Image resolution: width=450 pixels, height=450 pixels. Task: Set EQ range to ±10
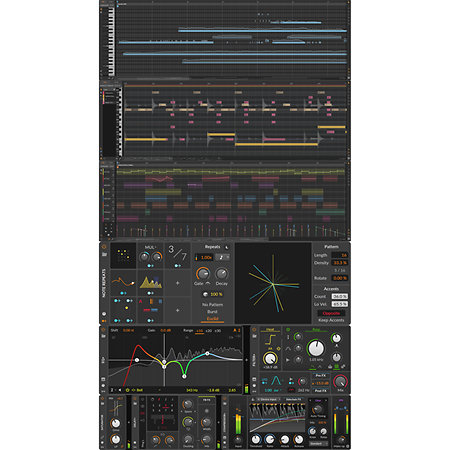click(199, 331)
